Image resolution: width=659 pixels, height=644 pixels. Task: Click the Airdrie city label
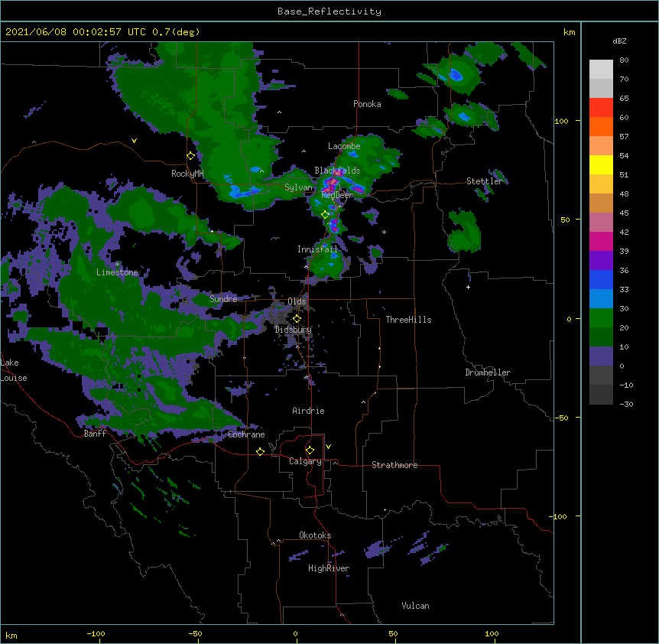pos(309,411)
